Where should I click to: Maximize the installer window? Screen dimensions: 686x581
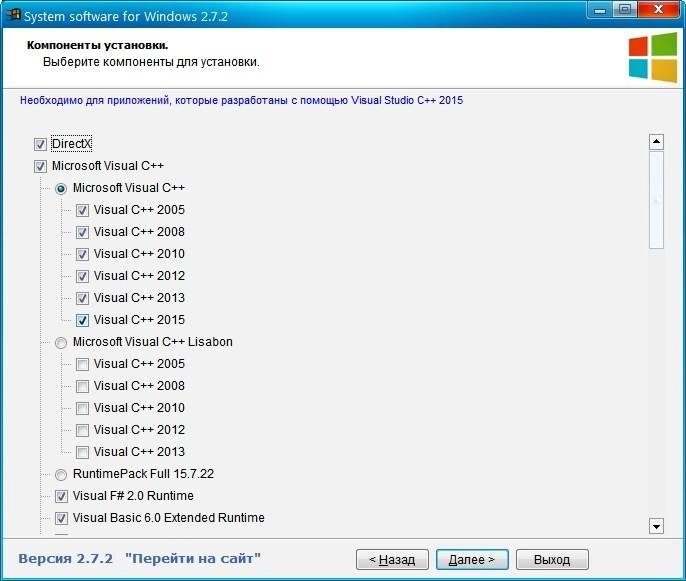625,10
